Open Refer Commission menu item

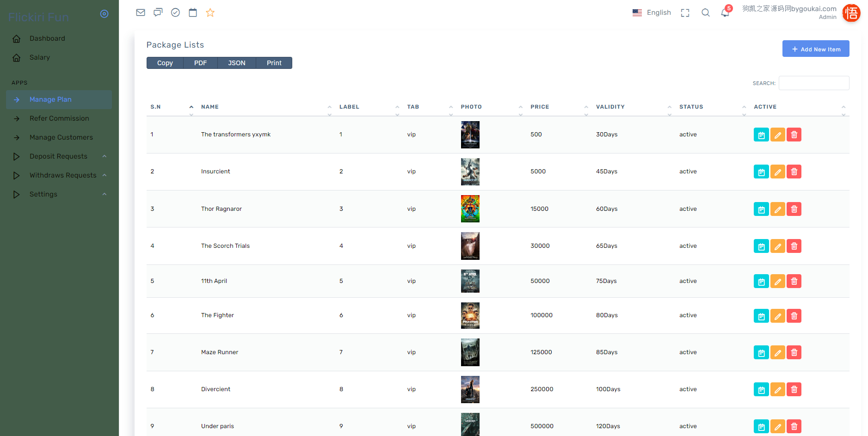tap(59, 118)
